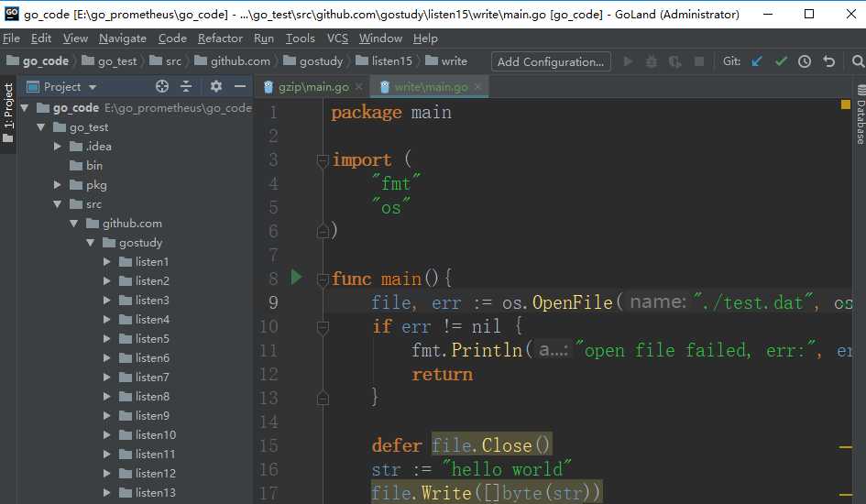Close the gzip\main.go tab
Screen dimensions: 866x504
(359, 87)
